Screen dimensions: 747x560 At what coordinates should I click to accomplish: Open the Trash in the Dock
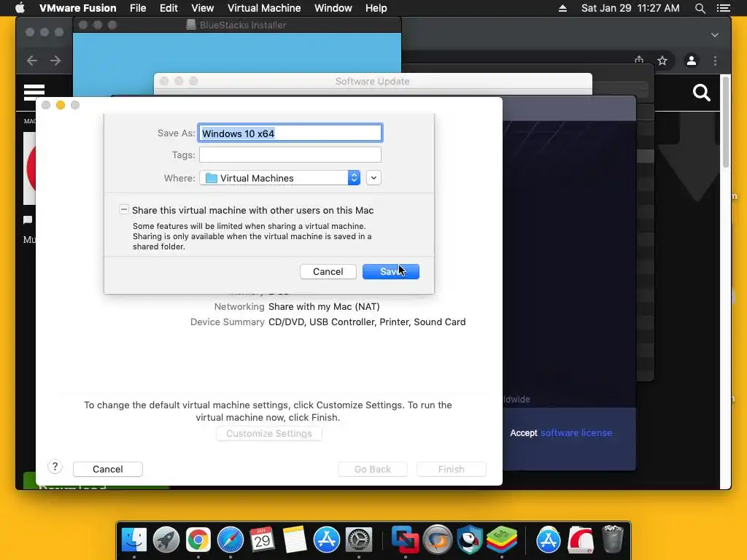pos(613,540)
